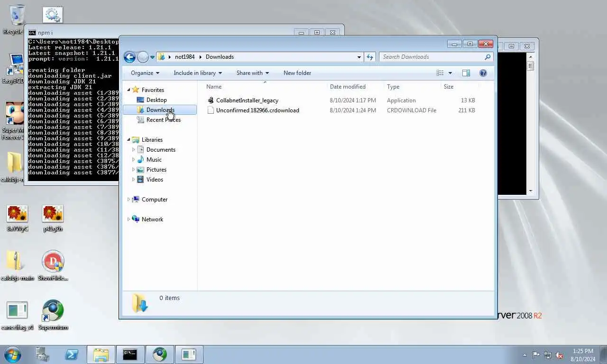This screenshot has height=364, width=607.
Task: Open Explorer Help icon
Action: pos(483,73)
